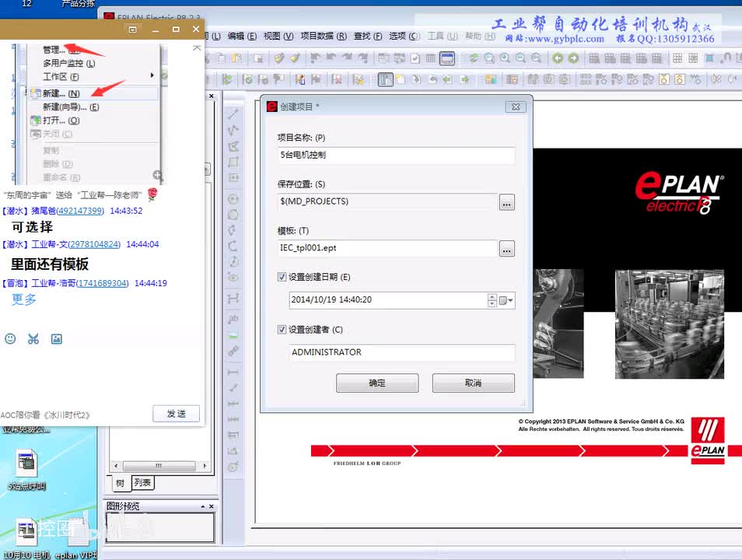Close the 创建项目 dialog
742x560 pixels.
[x=516, y=107]
